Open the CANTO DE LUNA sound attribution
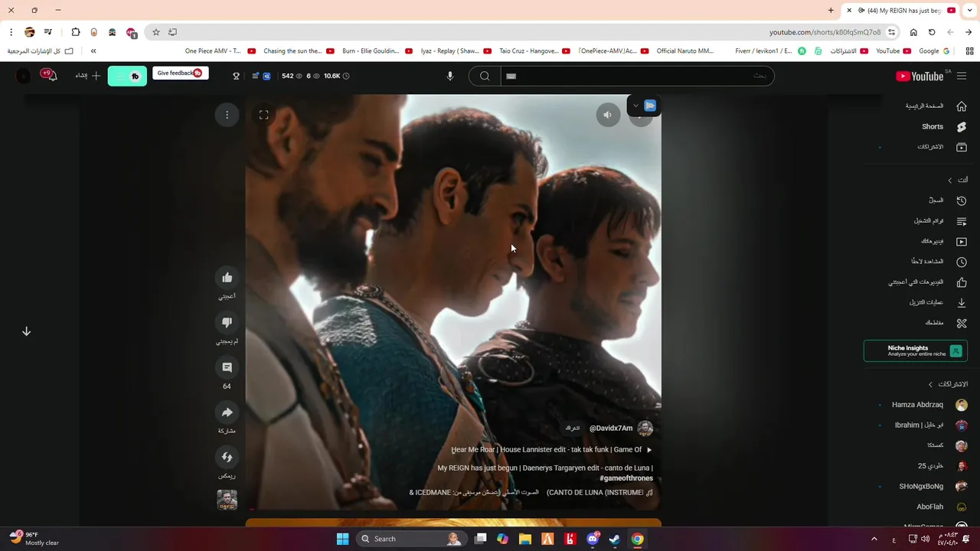 [531, 493]
